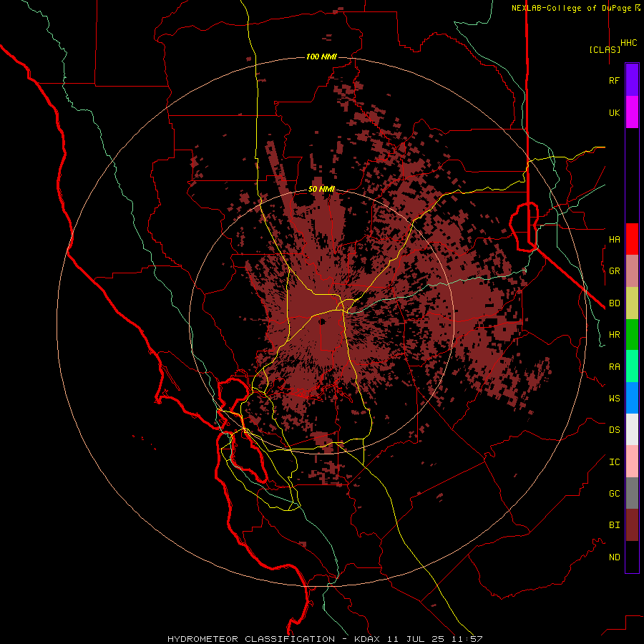Click the RA legend label
This screenshot has height=644, width=644.
coord(614,367)
